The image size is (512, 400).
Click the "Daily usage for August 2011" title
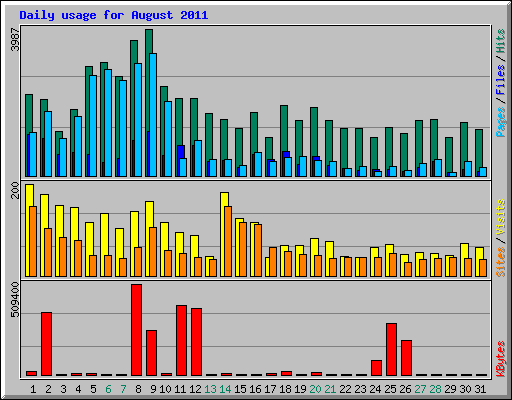pos(114,15)
